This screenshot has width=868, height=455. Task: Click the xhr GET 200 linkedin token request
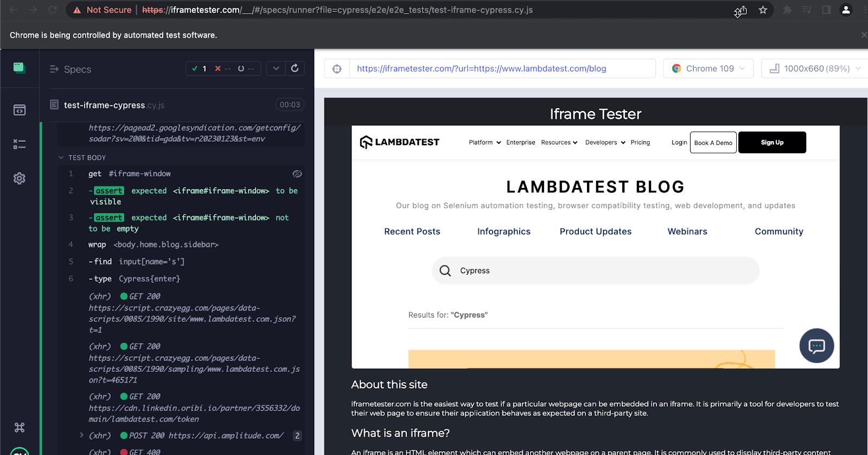click(194, 408)
